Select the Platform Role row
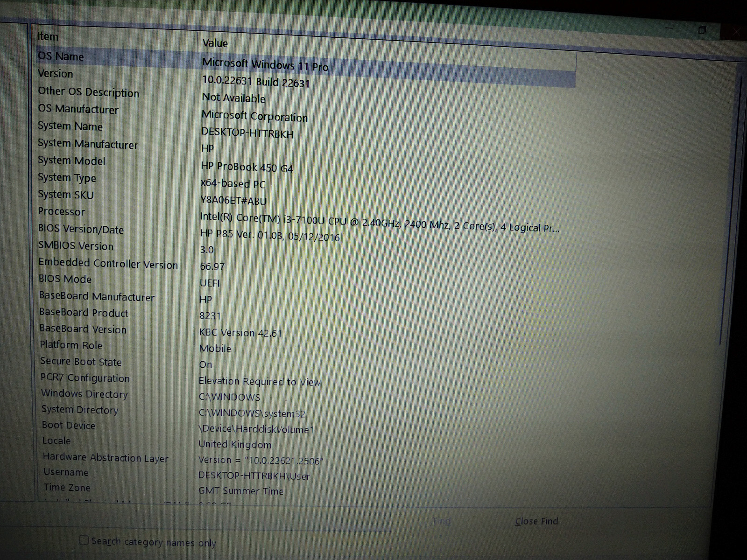The width and height of the screenshot is (747, 560). tap(71, 345)
